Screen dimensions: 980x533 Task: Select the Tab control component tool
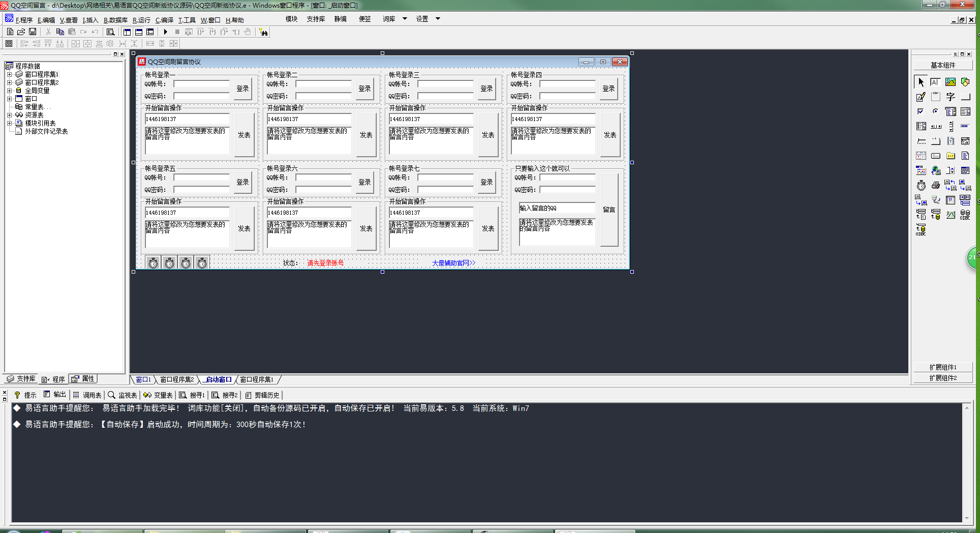[x=936, y=141]
